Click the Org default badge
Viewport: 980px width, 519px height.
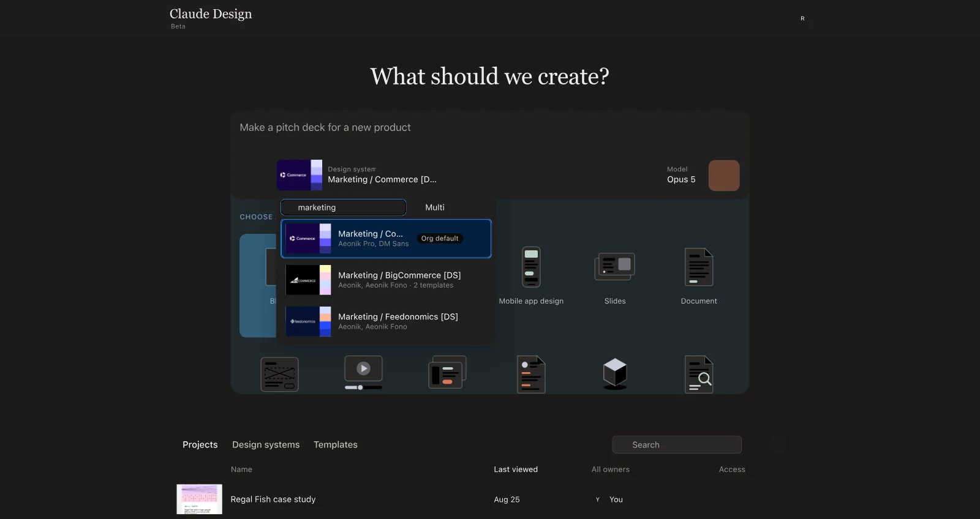point(440,239)
